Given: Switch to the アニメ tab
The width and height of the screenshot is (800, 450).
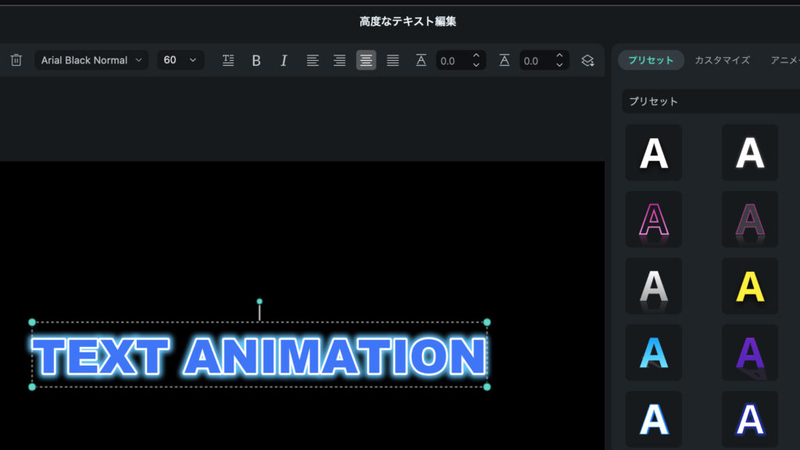Looking at the screenshot, I should pyautogui.click(x=785, y=60).
